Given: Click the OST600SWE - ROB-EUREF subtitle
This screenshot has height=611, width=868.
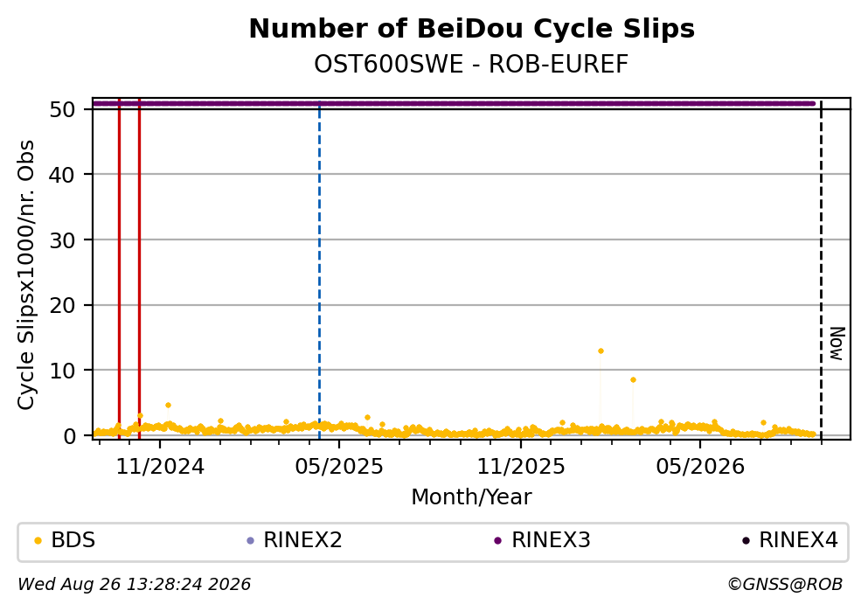Looking at the screenshot, I should pyautogui.click(x=472, y=64).
